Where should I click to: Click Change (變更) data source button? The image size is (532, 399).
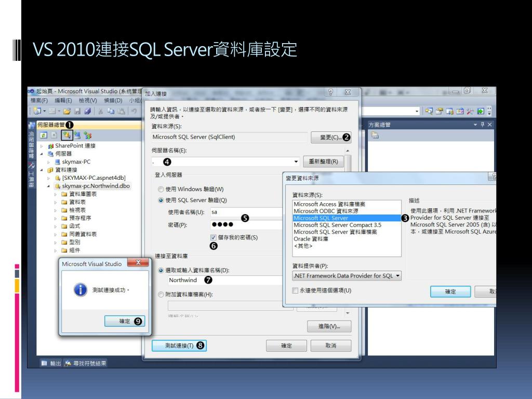click(331, 137)
